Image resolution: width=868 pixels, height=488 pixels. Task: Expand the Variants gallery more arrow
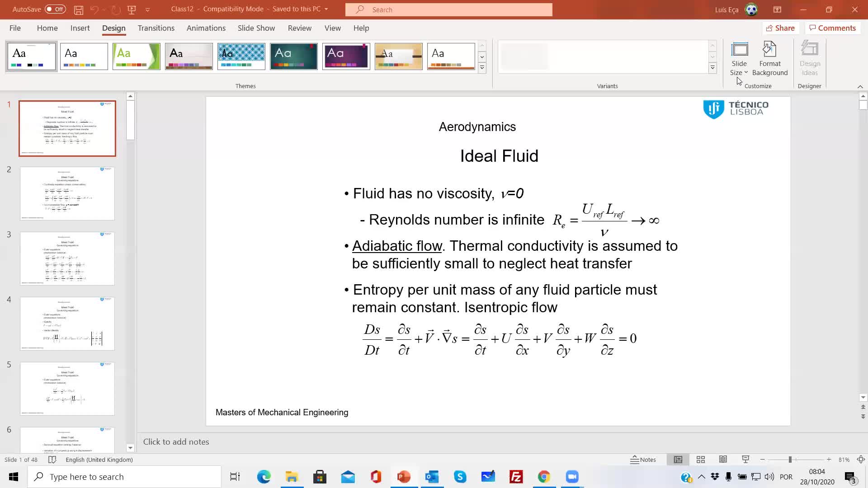(712, 68)
